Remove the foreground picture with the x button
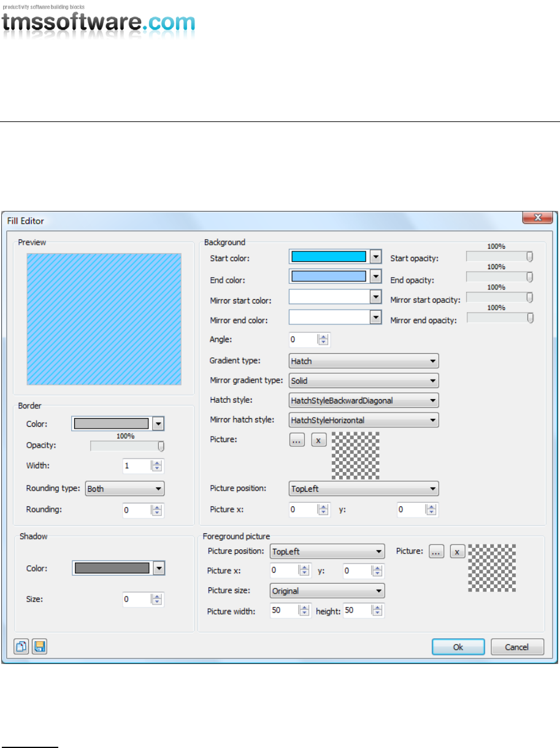Screen dimensions: 560x748 coord(458,551)
